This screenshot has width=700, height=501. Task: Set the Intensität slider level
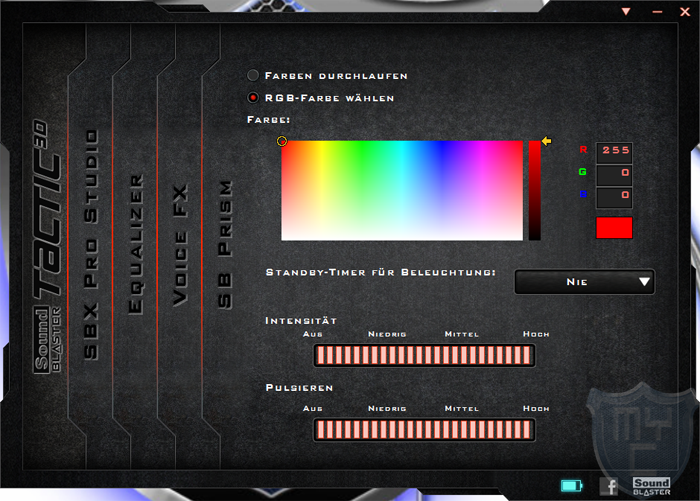tap(424, 355)
